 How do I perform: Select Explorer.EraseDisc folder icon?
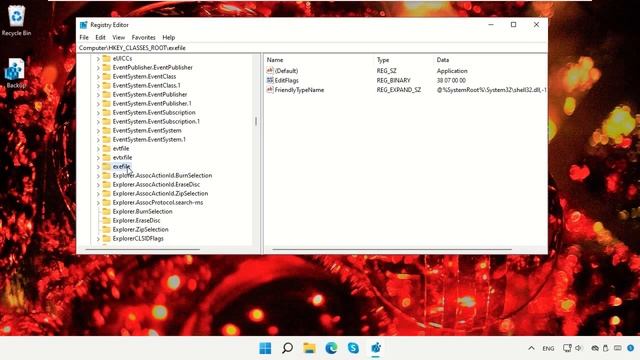point(107,220)
